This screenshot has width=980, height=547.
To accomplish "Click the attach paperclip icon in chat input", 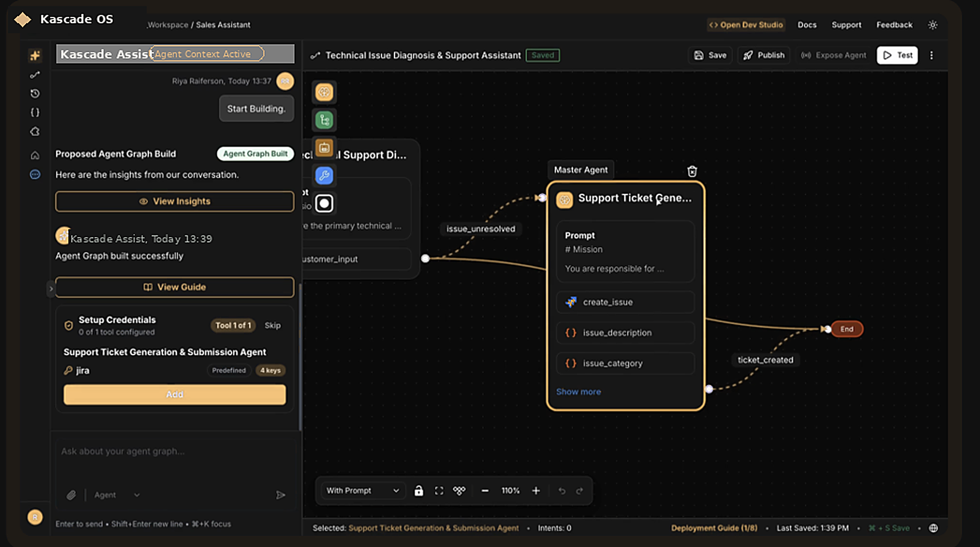I will click(71, 495).
